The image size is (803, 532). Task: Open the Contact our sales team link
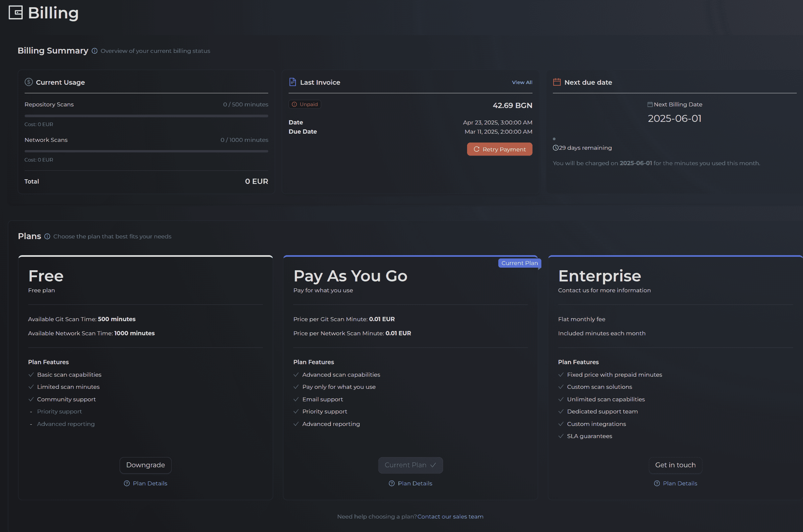click(x=450, y=516)
